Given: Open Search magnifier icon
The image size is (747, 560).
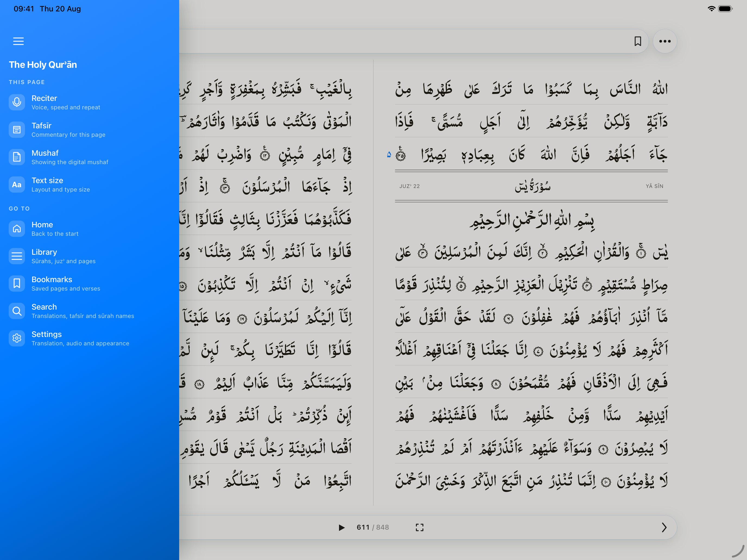Looking at the screenshot, I should [x=17, y=311].
